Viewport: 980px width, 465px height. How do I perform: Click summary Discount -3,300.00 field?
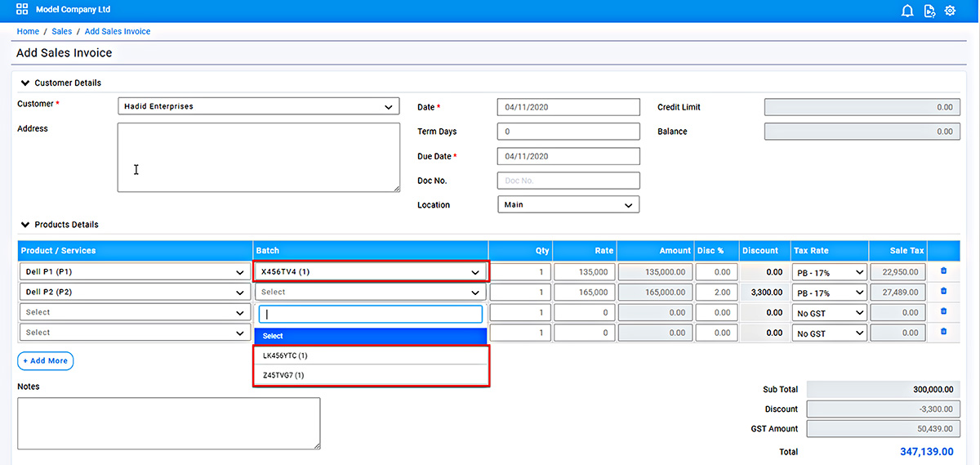pos(883,409)
